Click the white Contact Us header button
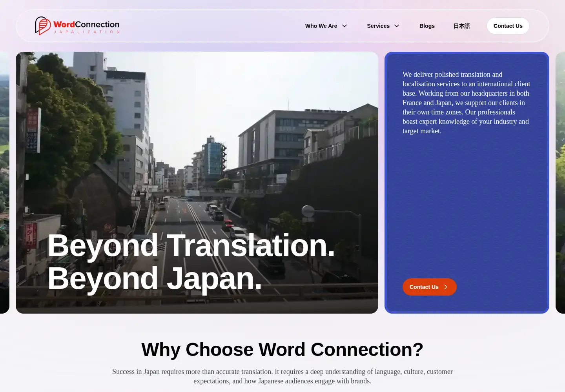 pyautogui.click(x=508, y=26)
